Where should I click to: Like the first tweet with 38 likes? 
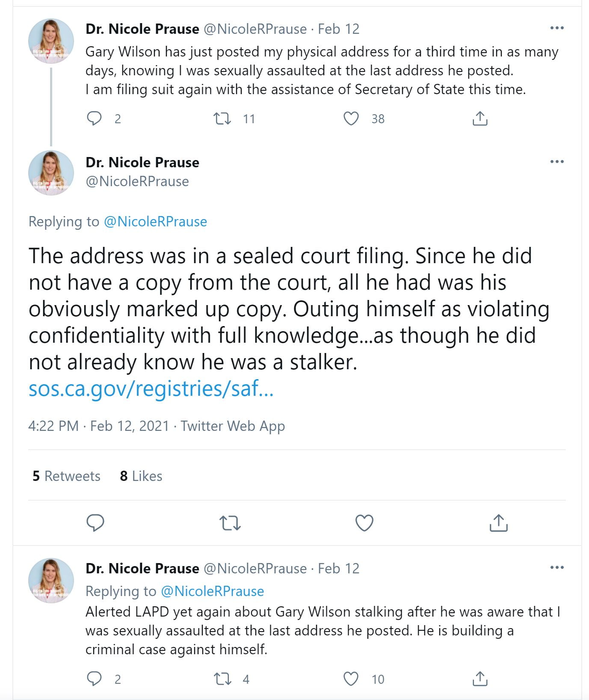click(x=351, y=118)
